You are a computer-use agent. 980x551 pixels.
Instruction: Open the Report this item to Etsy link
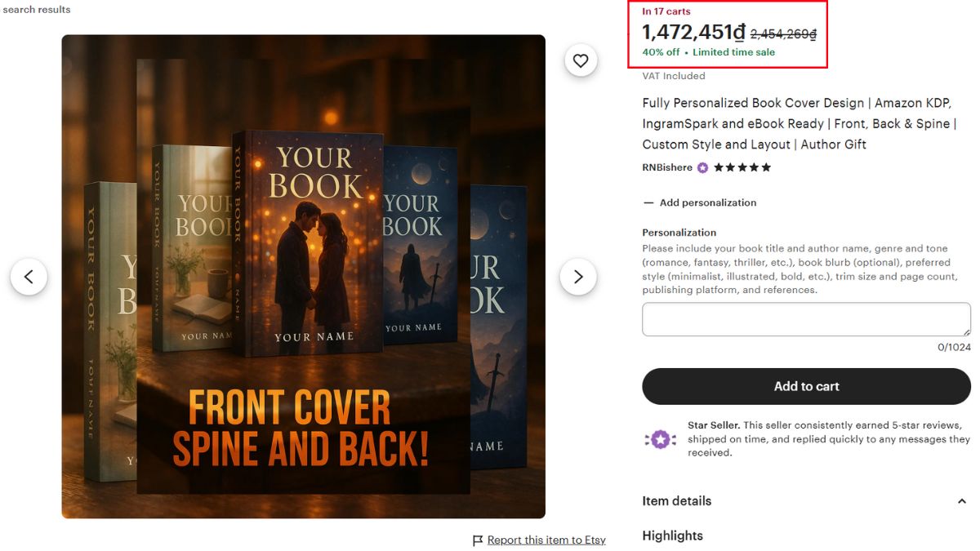click(546, 540)
